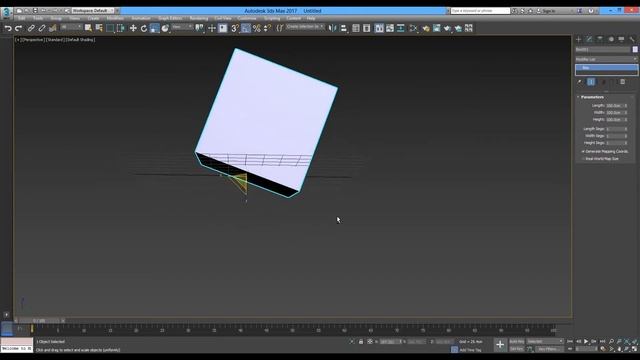
Task: Click the Auto Key button
Action: tap(517, 341)
